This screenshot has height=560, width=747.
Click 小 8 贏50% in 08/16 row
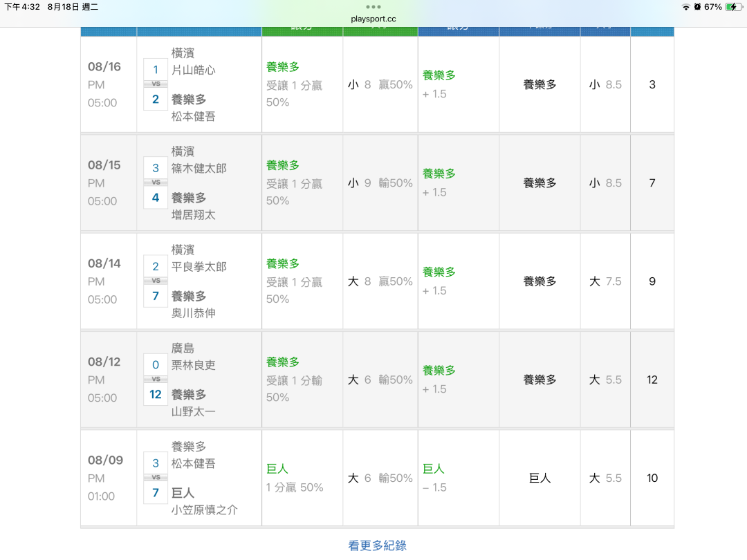point(380,85)
